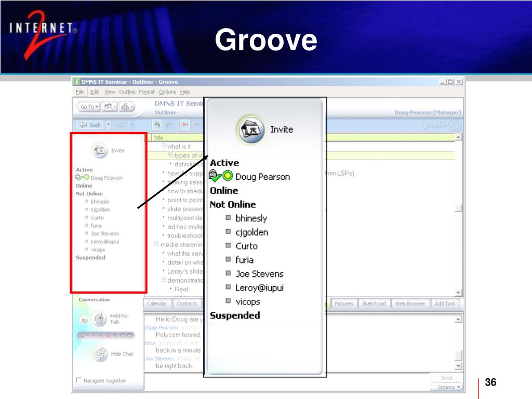Click the groove logo at toolbar's right end
This screenshot has width=532, height=399.
tap(443, 125)
